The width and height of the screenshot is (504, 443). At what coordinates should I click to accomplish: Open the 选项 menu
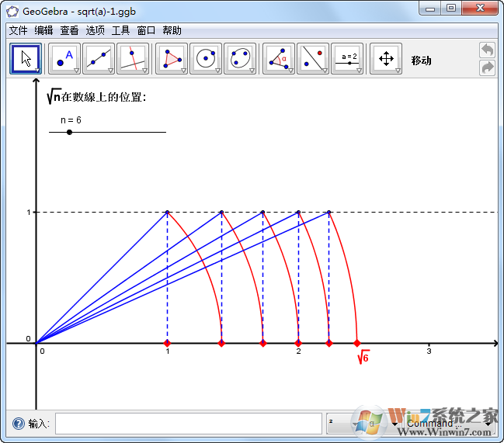click(x=96, y=30)
